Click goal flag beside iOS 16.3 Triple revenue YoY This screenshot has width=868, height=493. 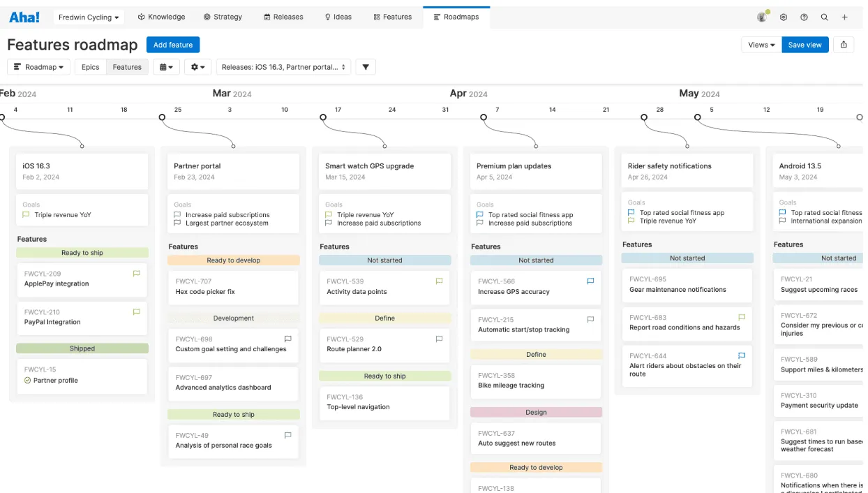[x=27, y=215]
